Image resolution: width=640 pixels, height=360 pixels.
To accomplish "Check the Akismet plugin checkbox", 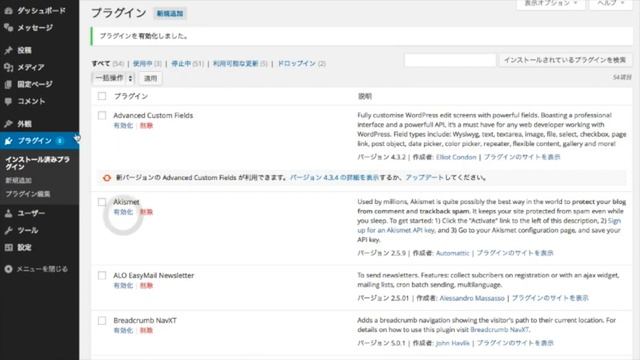I will 102,202.
